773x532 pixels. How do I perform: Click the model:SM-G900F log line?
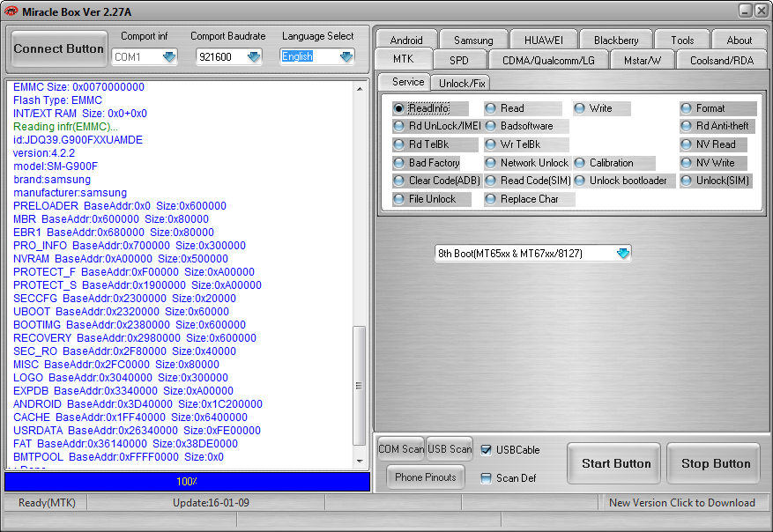pos(56,166)
